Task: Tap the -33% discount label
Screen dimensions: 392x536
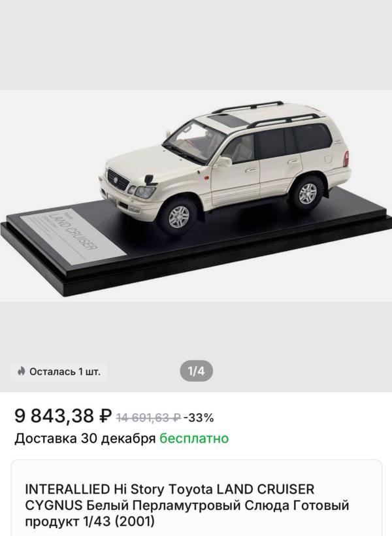Action: [199, 418]
